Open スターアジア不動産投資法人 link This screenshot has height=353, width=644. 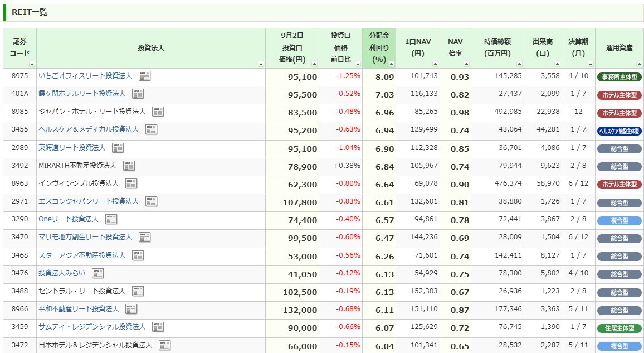pos(82,255)
